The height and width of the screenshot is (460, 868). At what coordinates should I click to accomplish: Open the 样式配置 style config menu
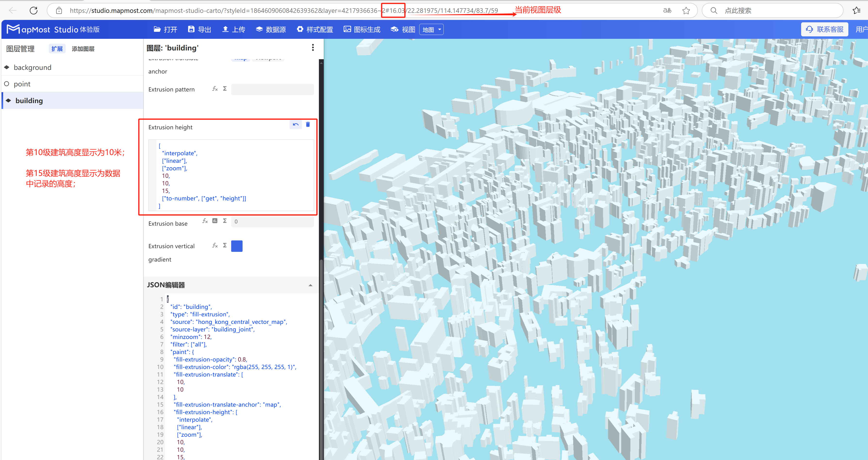[315, 29]
